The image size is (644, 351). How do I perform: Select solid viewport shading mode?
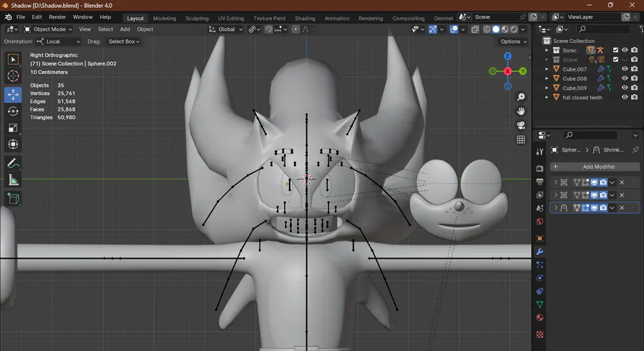[496, 29]
